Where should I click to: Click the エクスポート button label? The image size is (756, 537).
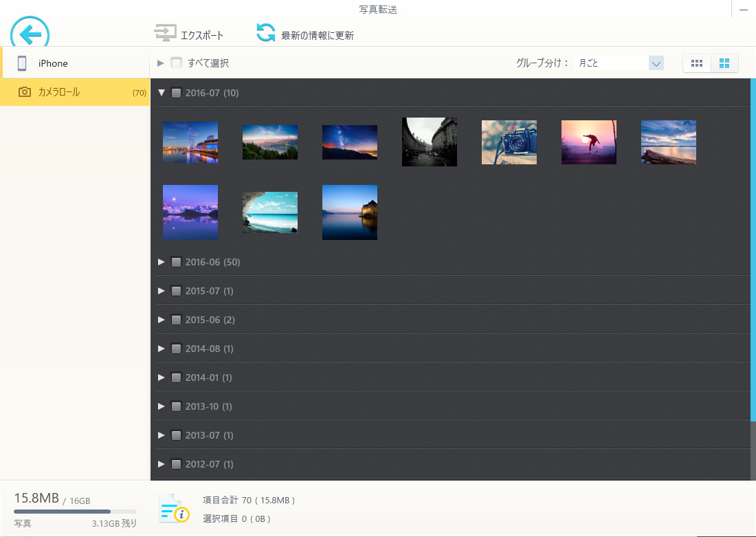(202, 35)
